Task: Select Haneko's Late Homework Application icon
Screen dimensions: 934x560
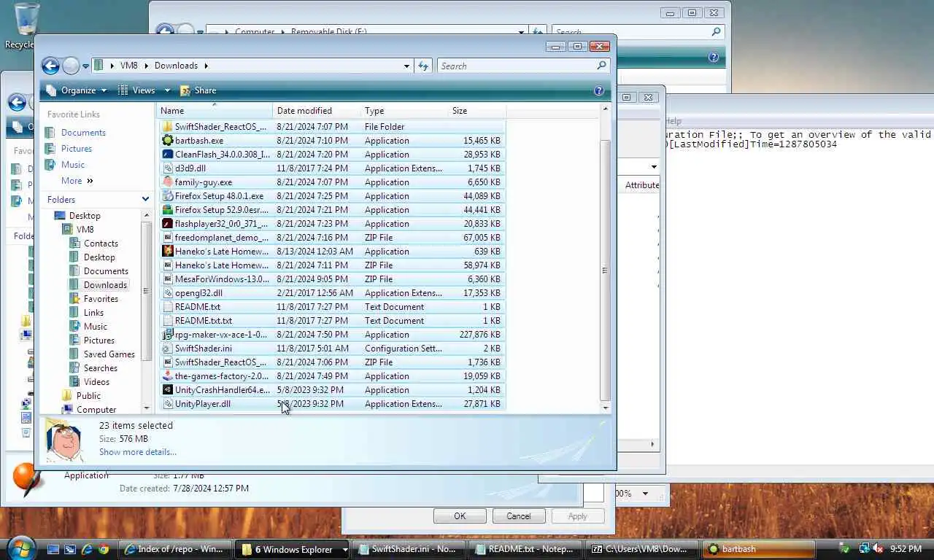Action: [168, 252]
